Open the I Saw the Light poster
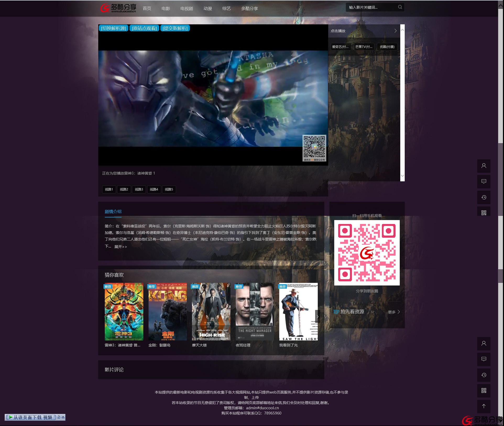The image size is (504, 426). tap(298, 311)
